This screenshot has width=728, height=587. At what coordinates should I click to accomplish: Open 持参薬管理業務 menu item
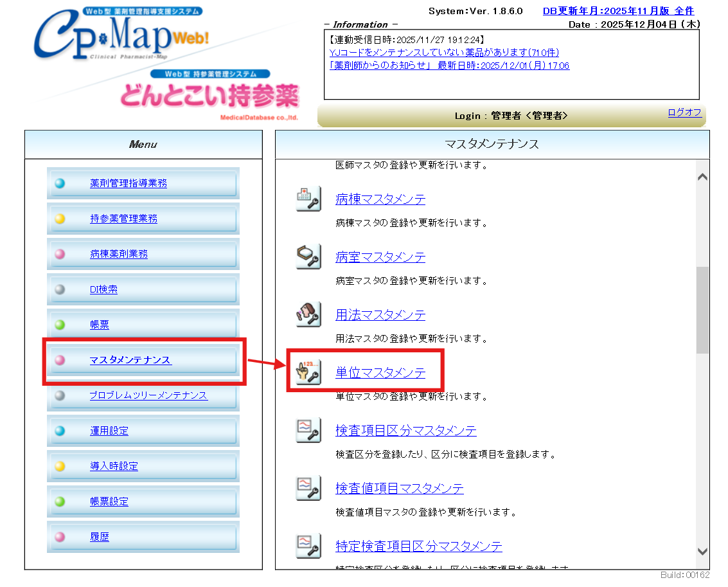pos(123,219)
